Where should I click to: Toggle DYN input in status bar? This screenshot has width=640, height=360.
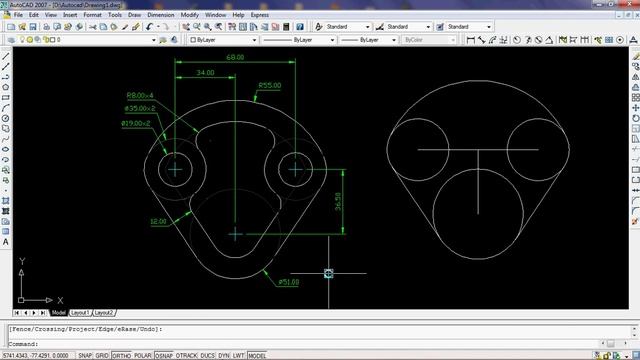224,356
